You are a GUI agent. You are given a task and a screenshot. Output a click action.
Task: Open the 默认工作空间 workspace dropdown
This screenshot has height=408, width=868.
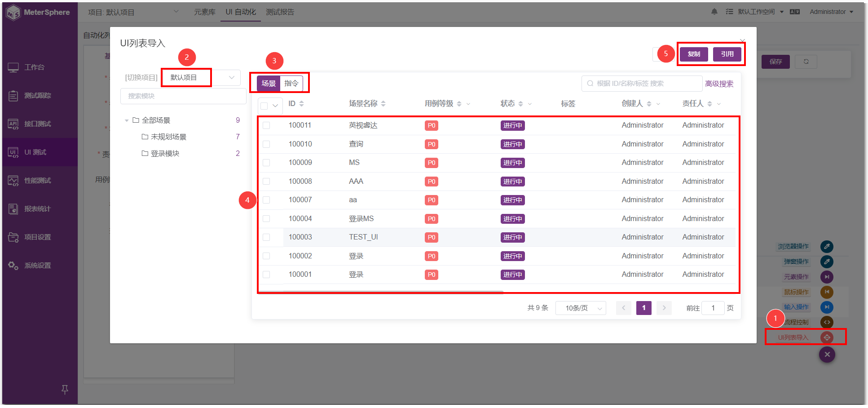point(761,12)
